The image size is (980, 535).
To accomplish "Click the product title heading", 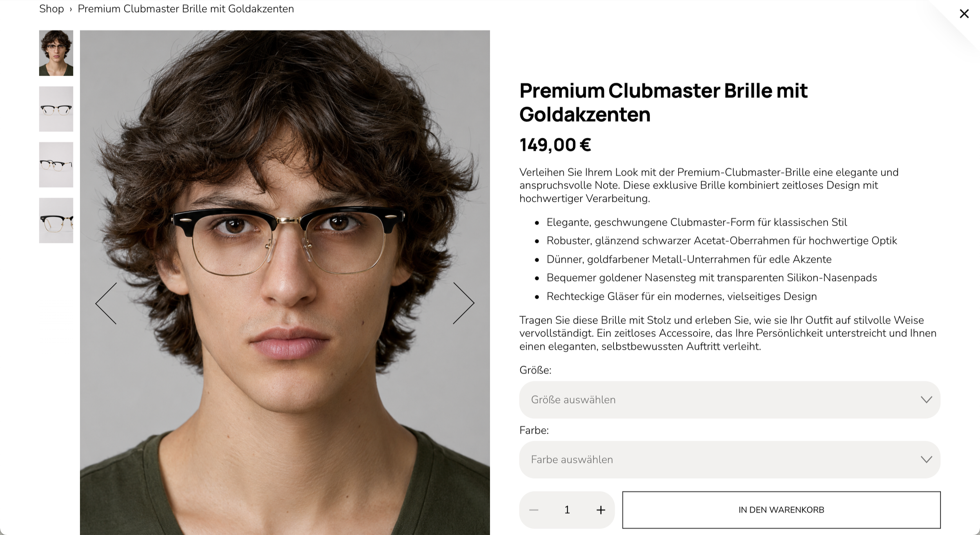I will click(663, 102).
